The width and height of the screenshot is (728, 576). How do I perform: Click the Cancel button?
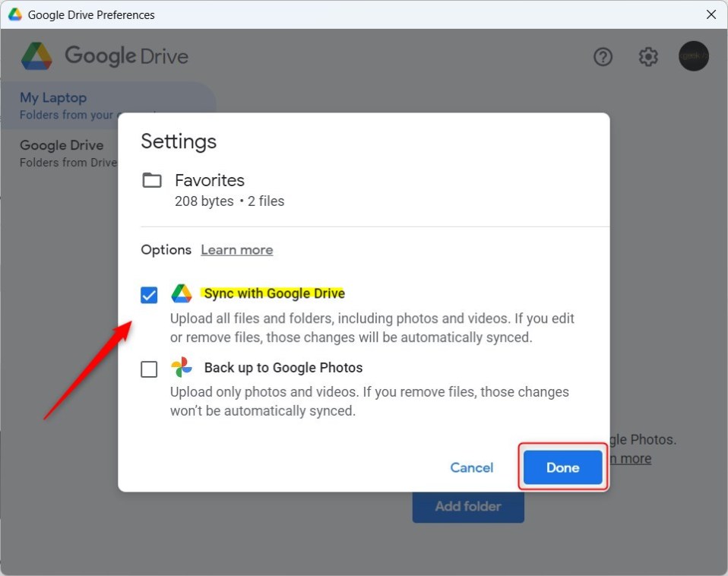point(472,467)
